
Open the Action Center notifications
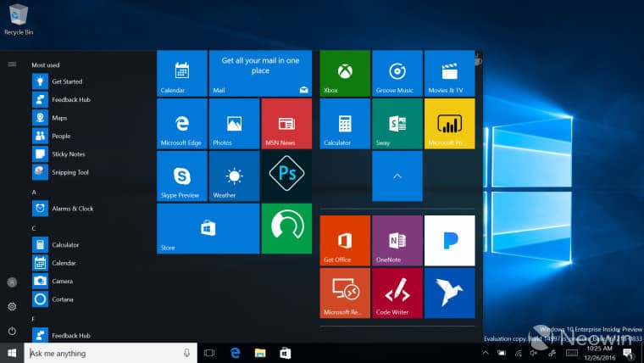(628, 353)
